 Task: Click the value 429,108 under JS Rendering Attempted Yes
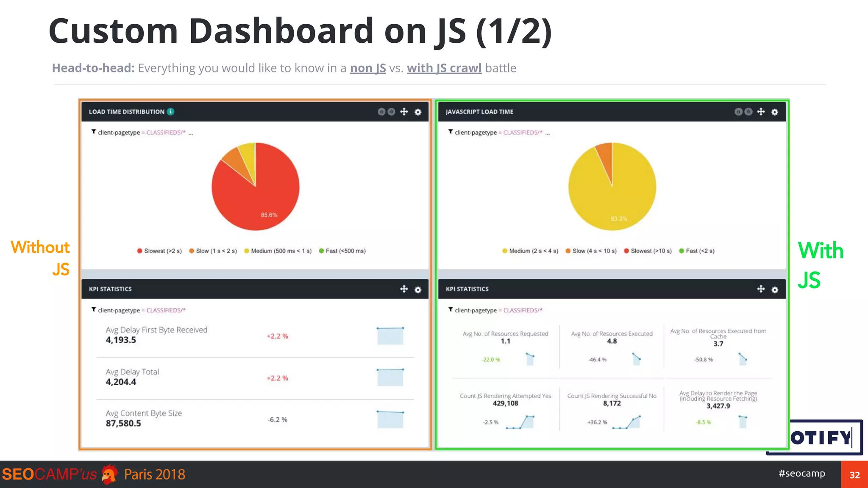point(505,403)
